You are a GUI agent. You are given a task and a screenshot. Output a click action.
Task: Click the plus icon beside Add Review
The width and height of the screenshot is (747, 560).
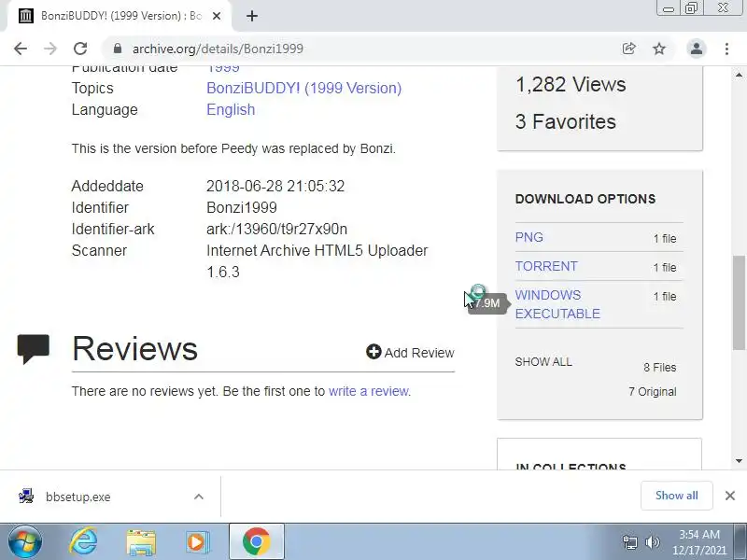tap(373, 352)
